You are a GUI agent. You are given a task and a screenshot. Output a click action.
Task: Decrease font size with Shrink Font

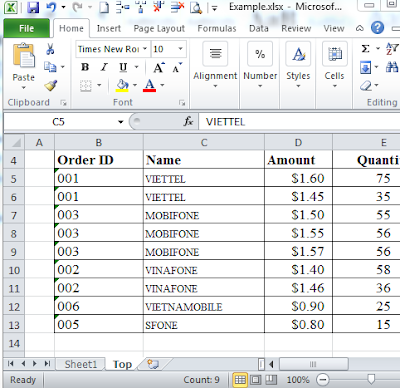click(177, 68)
